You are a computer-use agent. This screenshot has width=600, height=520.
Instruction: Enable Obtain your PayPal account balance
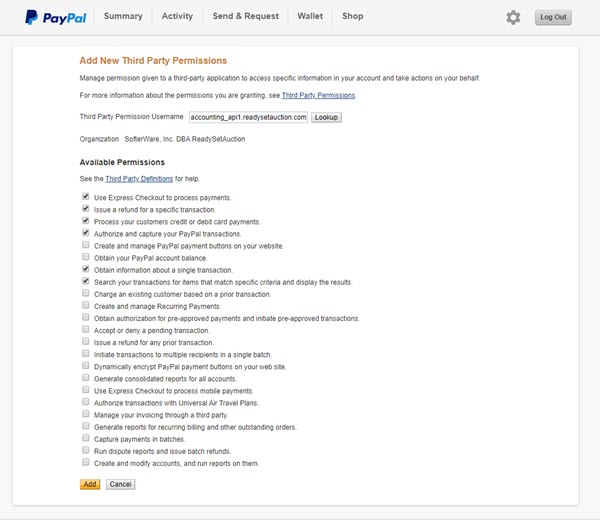(x=86, y=257)
